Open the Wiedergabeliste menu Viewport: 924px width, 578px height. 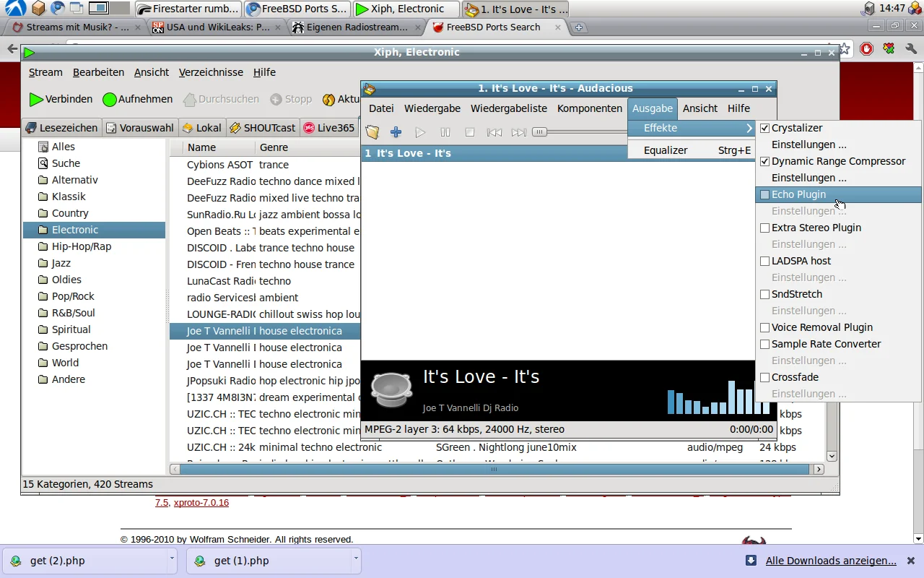[x=509, y=108]
